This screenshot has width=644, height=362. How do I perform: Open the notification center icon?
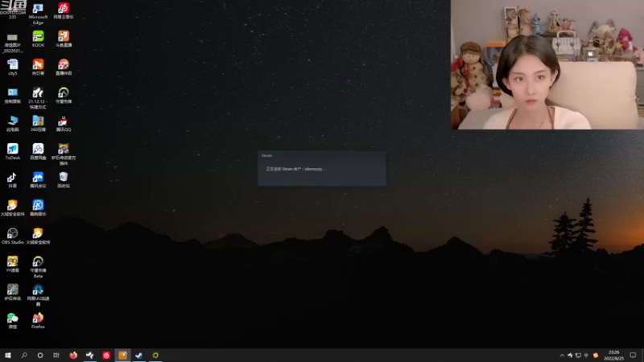(x=633, y=356)
